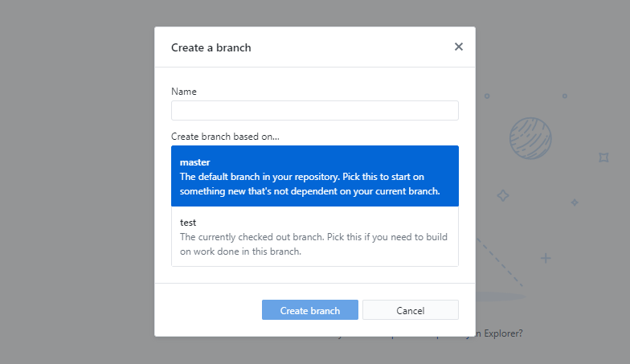Viewport: 630px width, 364px height.
Task: Click the planet illustration in the background
Action: 530,138
